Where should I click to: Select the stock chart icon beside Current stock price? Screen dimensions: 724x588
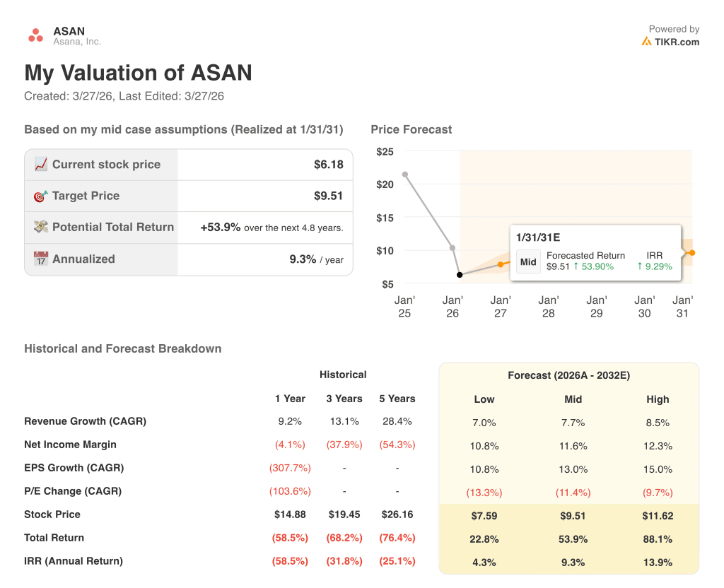40,164
